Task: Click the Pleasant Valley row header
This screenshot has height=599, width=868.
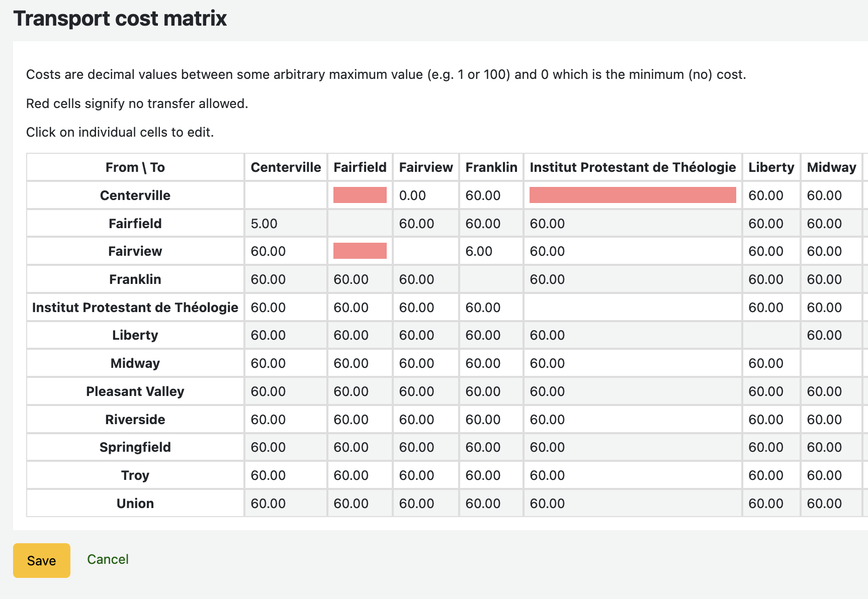Action: pos(135,391)
